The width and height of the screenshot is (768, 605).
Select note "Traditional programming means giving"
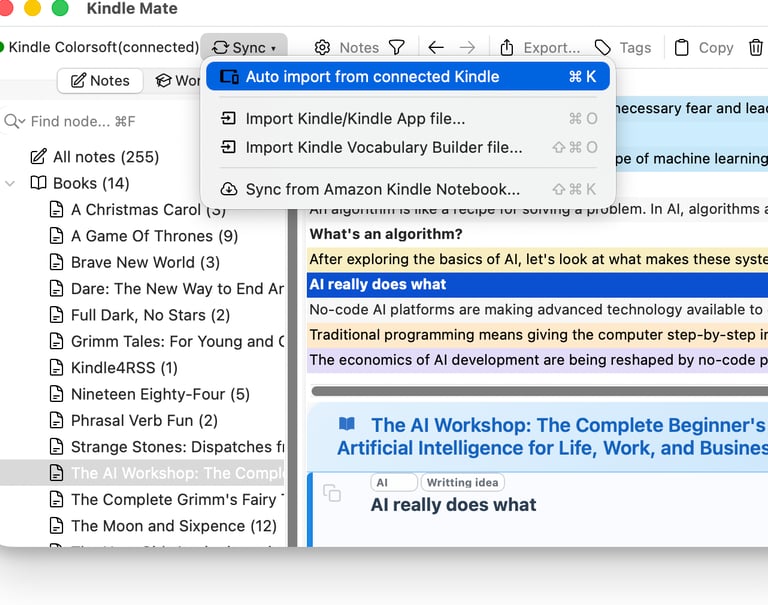point(537,335)
